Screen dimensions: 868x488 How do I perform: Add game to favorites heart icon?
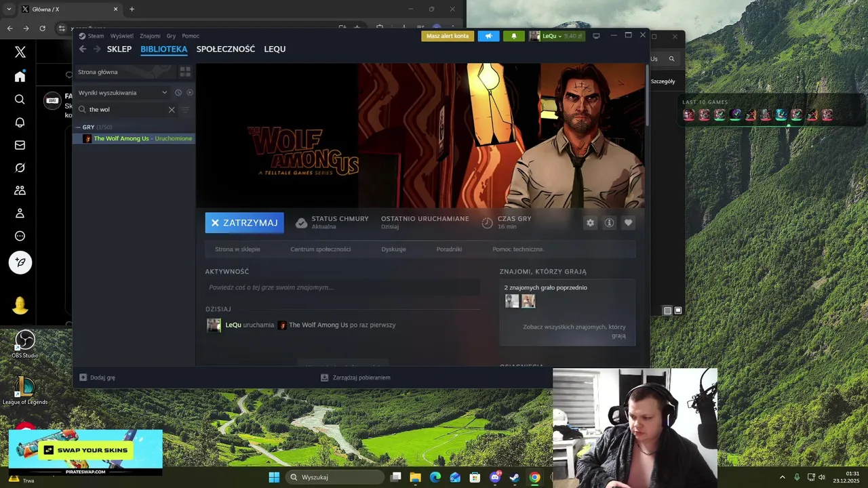[x=628, y=222]
